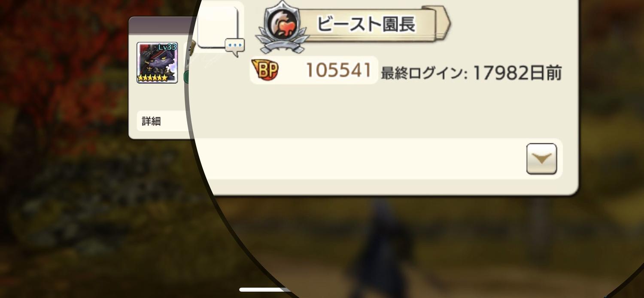The image size is (644, 298).
Task: Click the BP value 105541
Action: pos(338,70)
